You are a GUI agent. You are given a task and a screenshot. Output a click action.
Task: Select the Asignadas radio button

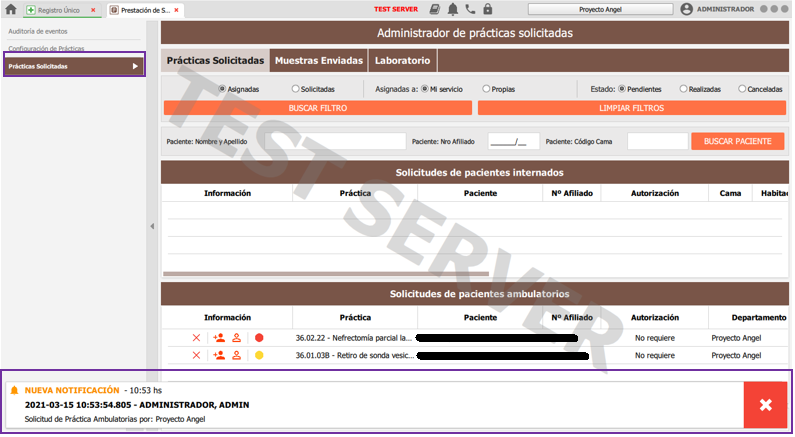click(x=222, y=89)
